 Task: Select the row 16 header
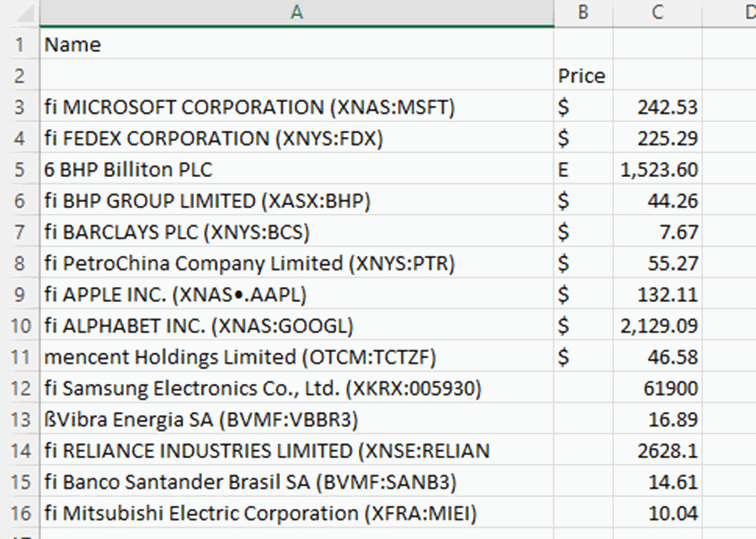coord(18,513)
